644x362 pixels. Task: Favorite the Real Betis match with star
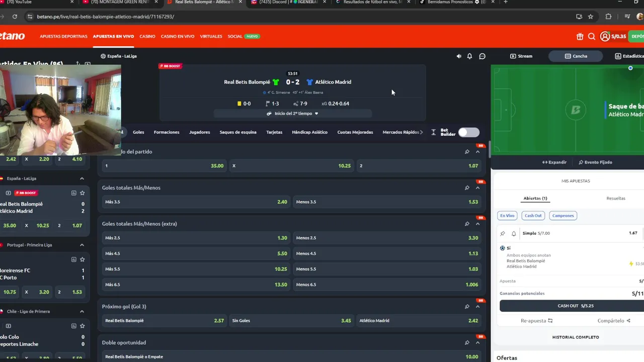82,193
